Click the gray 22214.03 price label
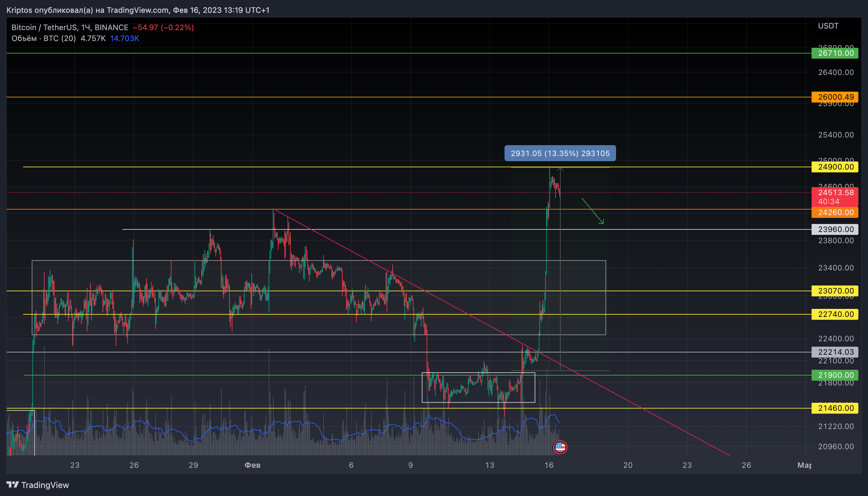 click(x=835, y=352)
